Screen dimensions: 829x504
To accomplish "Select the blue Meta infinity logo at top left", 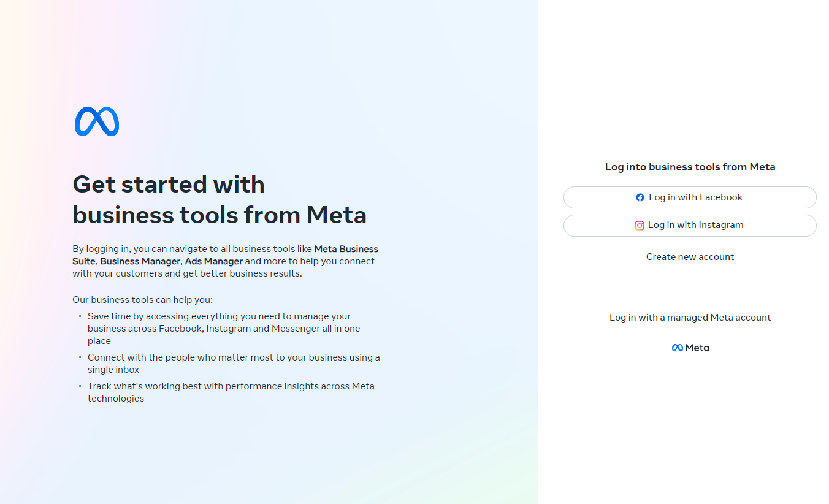I will [x=96, y=121].
